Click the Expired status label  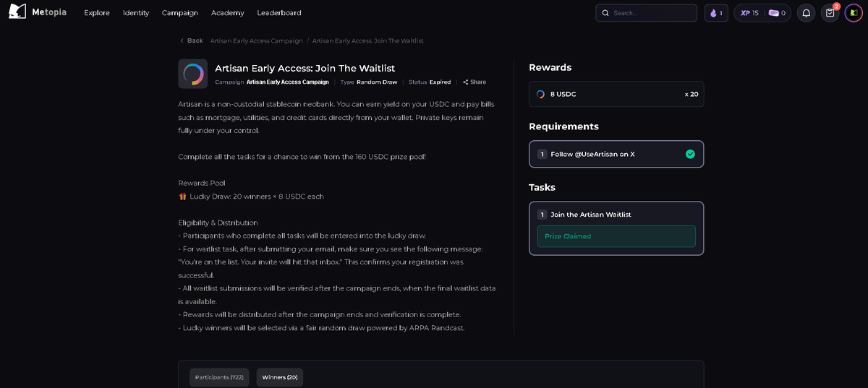pos(440,82)
